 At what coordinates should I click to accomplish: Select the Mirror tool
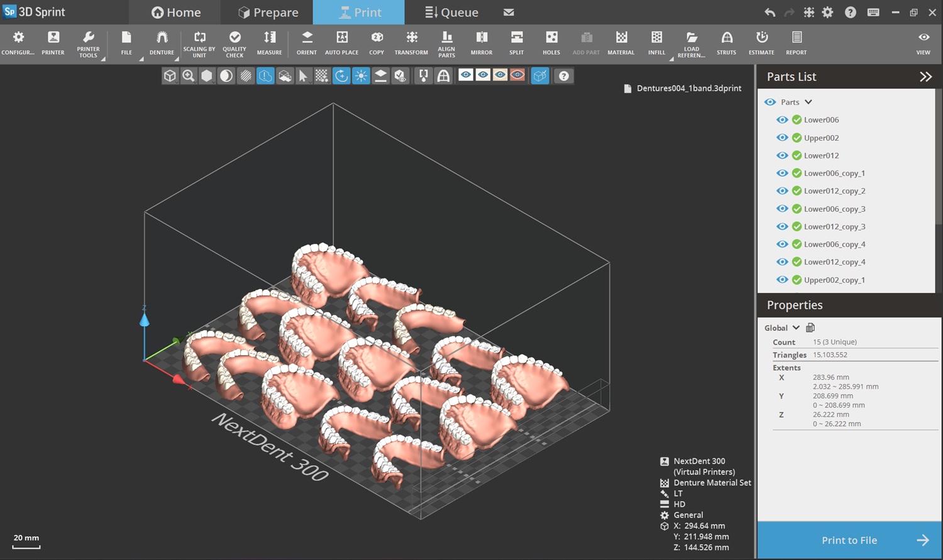[481, 42]
